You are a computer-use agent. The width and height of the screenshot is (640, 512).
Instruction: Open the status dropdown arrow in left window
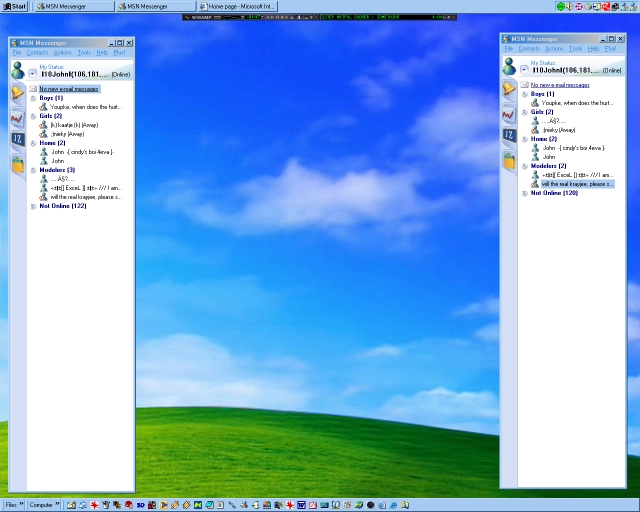(33, 73)
